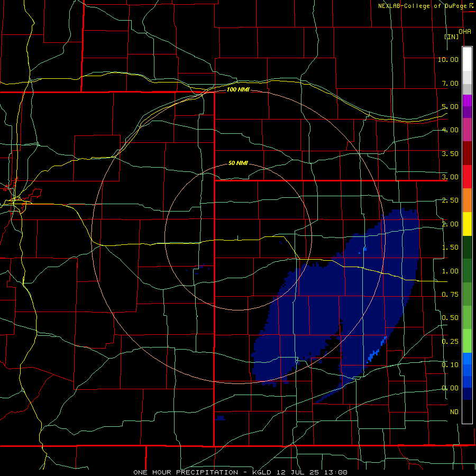Click the 0.50 scale value
This screenshot has height=476, width=476.
[x=450, y=318]
